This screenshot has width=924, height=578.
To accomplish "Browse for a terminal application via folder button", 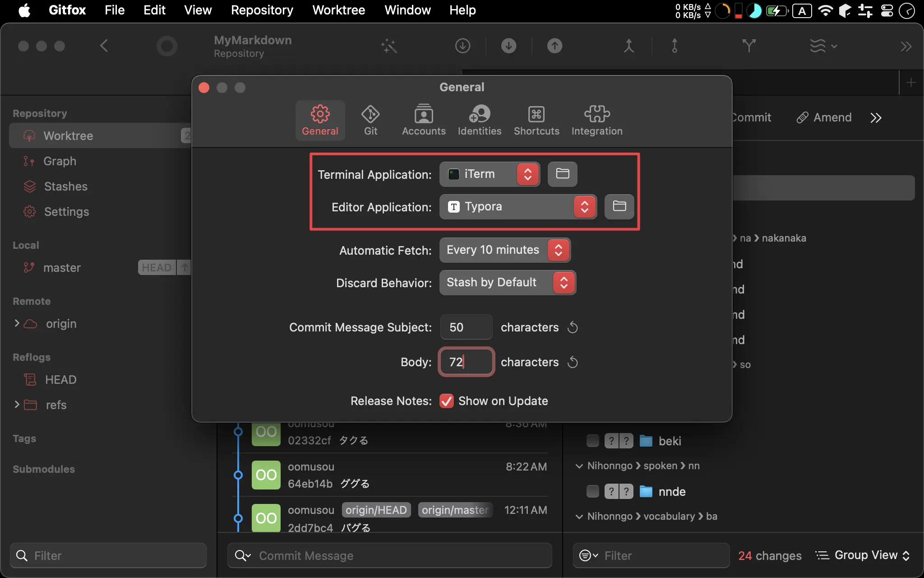I will click(562, 174).
